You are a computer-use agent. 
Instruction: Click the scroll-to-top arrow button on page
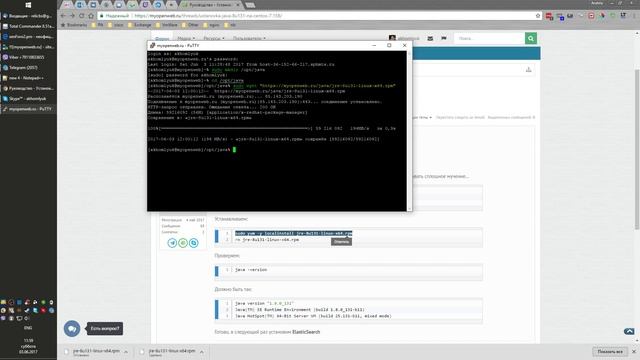tap(629, 331)
